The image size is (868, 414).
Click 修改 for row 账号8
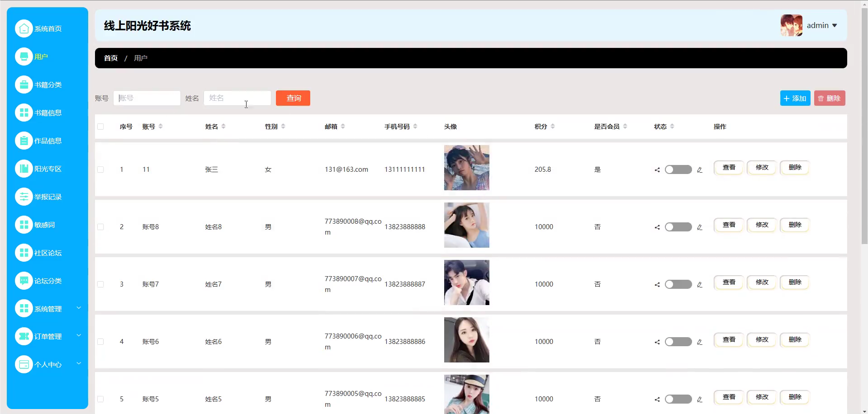(x=762, y=225)
